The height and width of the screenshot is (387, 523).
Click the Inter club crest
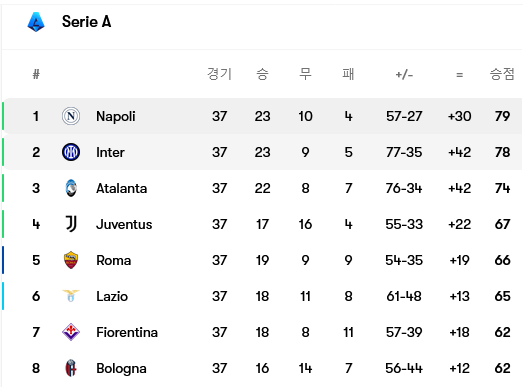(71, 152)
